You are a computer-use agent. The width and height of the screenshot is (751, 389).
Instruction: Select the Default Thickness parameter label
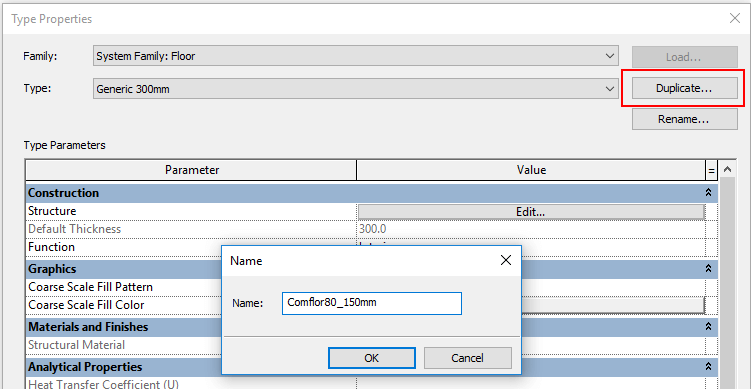[x=74, y=229]
